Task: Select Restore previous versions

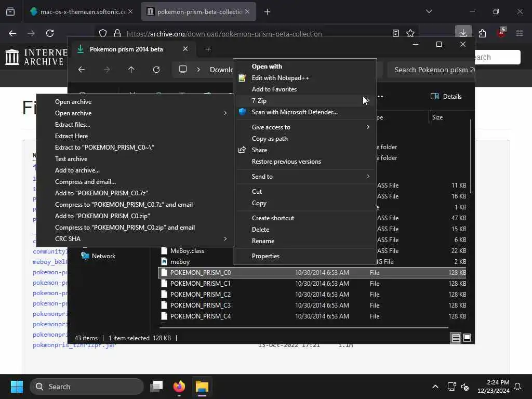Action: click(x=305, y=162)
